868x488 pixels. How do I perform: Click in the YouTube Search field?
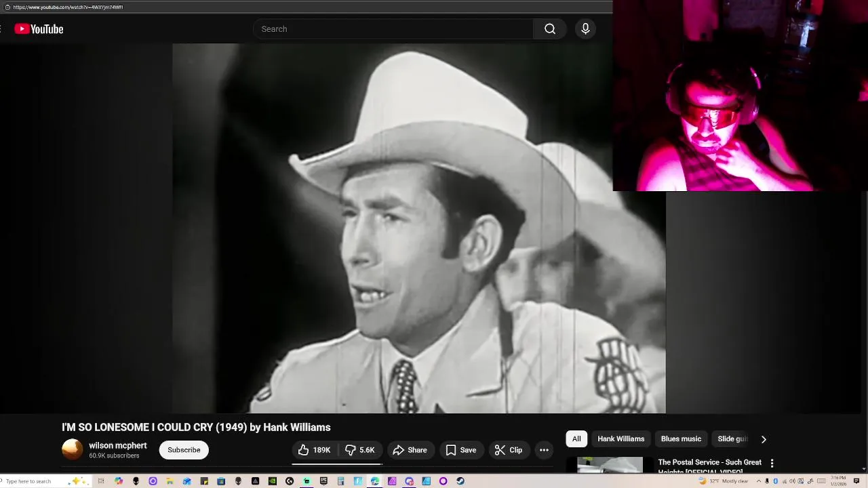pyautogui.click(x=393, y=29)
